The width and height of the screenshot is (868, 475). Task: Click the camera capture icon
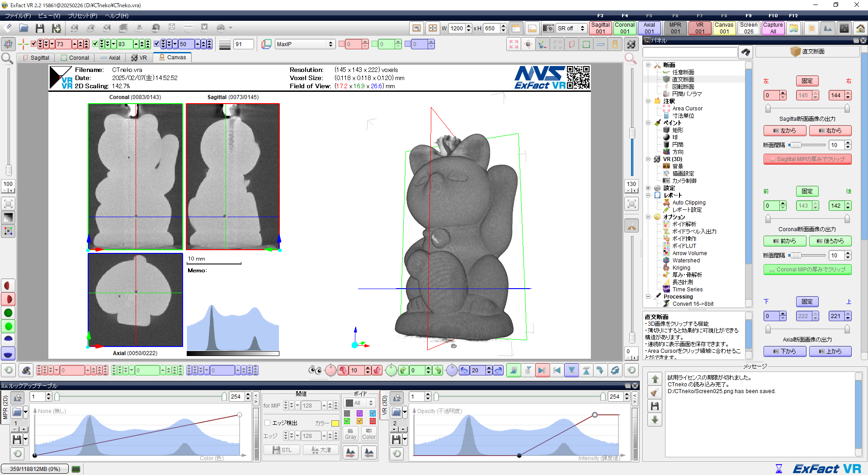coord(548,28)
